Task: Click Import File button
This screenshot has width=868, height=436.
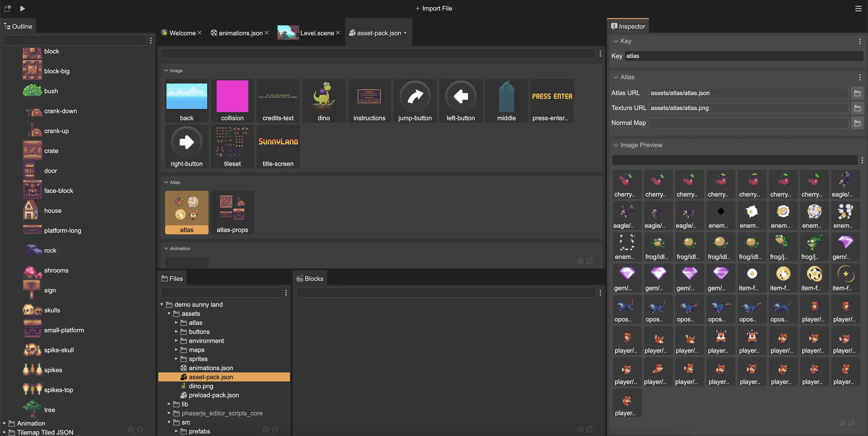Action: tap(433, 9)
